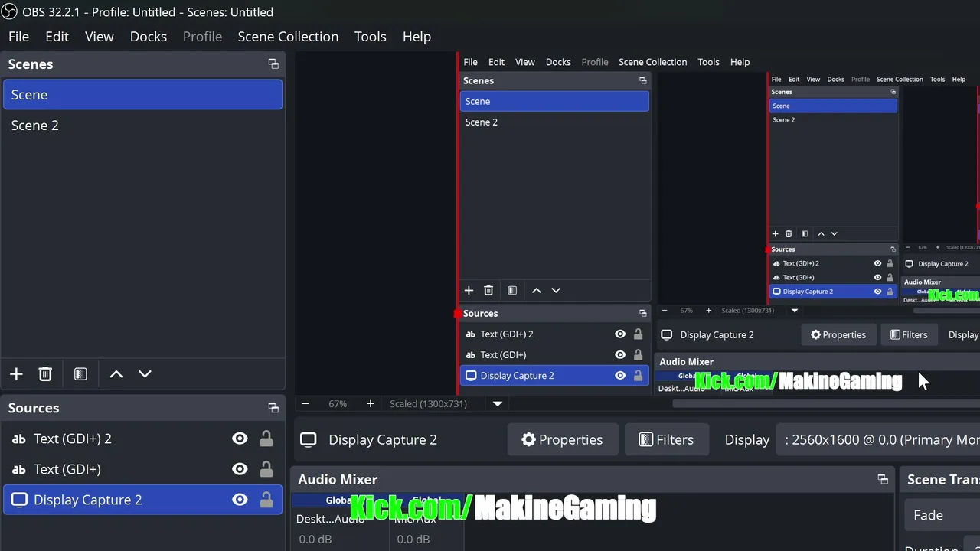Open the File menu
Image resolution: width=980 pixels, height=551 pixels.
(x=18, y=37)
